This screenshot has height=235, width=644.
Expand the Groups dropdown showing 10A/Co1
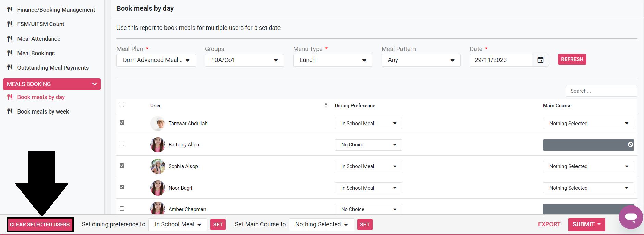[x=244, y=60]
